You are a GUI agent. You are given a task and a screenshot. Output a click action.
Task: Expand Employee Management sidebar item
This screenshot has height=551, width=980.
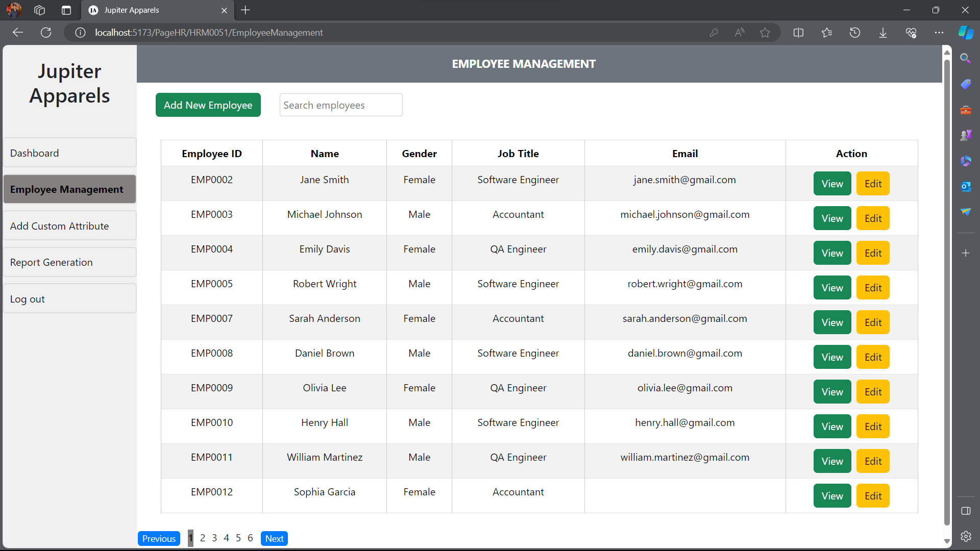click(69, 189)
